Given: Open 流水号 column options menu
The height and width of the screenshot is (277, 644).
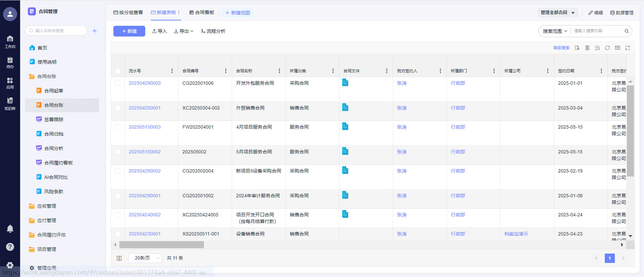Looking at the screenshot, I should pyautogui.click(x=172, y=71).
